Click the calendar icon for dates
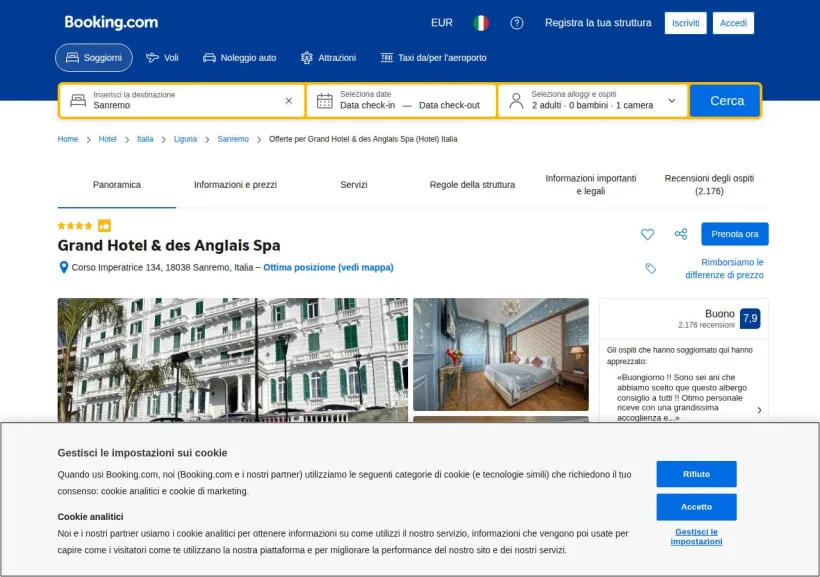This screenshot has width=820, height=577. pos(324,100)
